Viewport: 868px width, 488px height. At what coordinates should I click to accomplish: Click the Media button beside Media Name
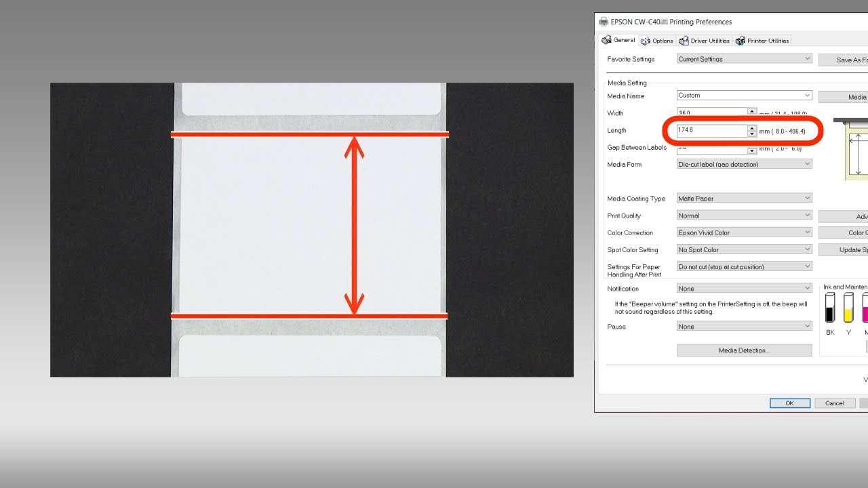click(x=843, y=97)
